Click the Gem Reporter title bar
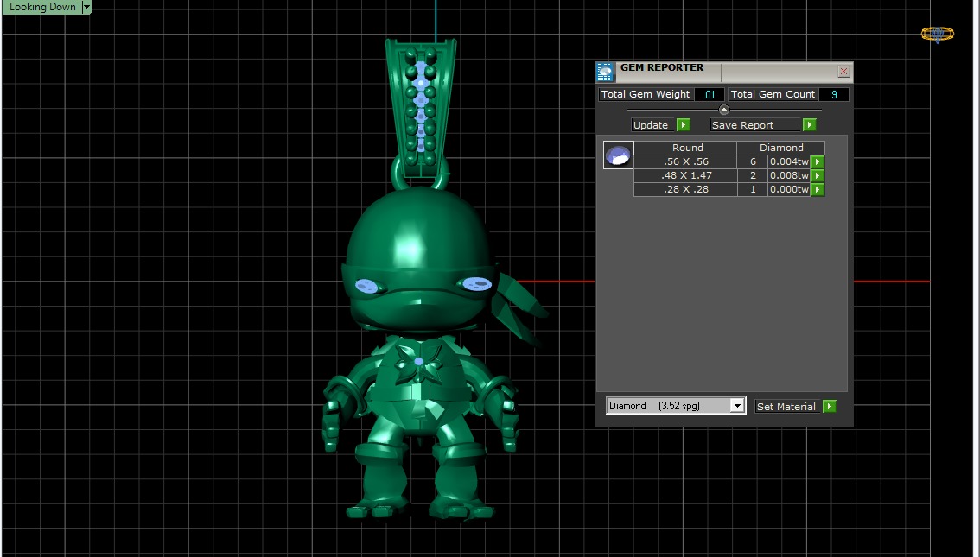This screenshot has width=980, height=557. tap(725, 71)
